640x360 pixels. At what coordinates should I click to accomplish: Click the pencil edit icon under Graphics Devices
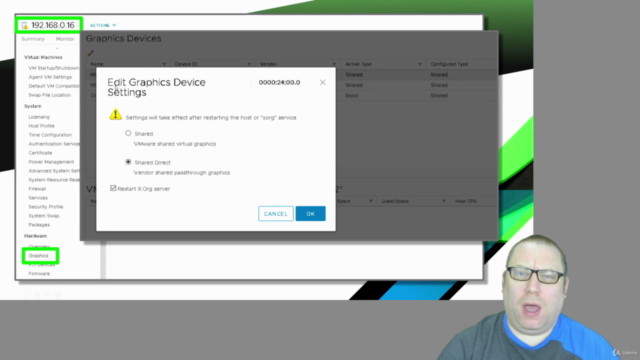[x=91, y=53]
